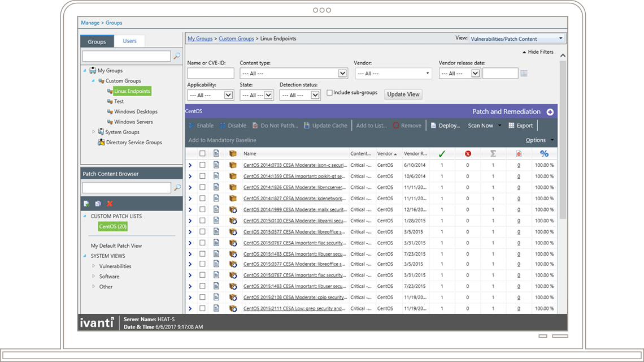Click Add to Mandatory Baseline
Screen dimensions: 644x362
point(222,140)
